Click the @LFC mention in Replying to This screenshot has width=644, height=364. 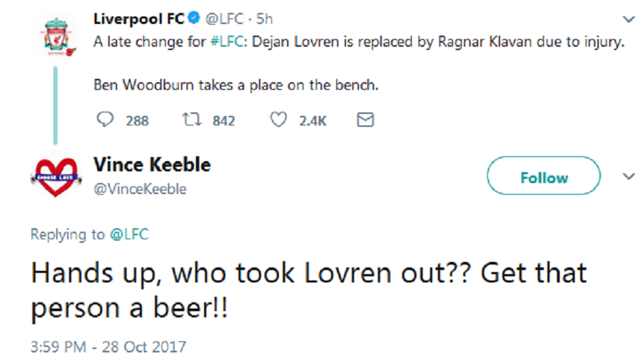[x=129, y=234]
